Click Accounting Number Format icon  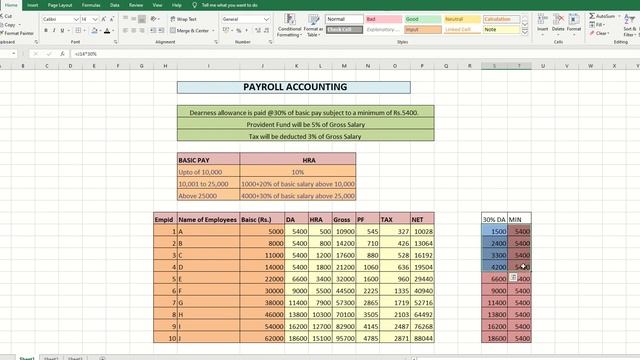pos(226,31)
